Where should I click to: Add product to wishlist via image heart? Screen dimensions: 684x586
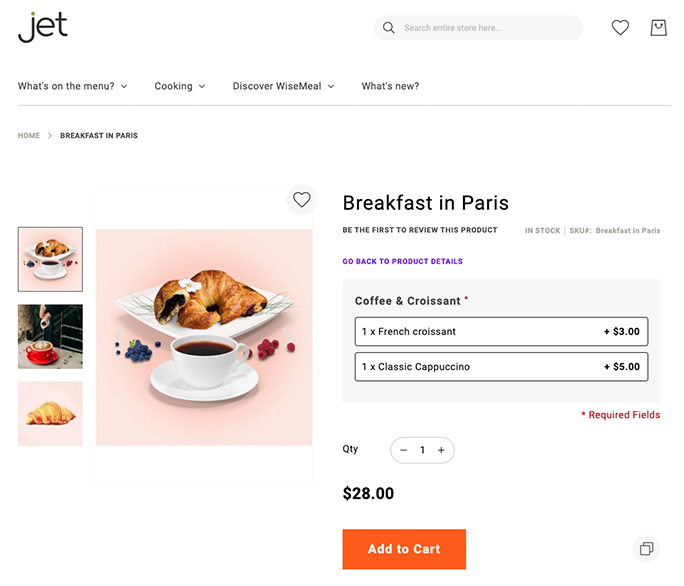point(302,199)
